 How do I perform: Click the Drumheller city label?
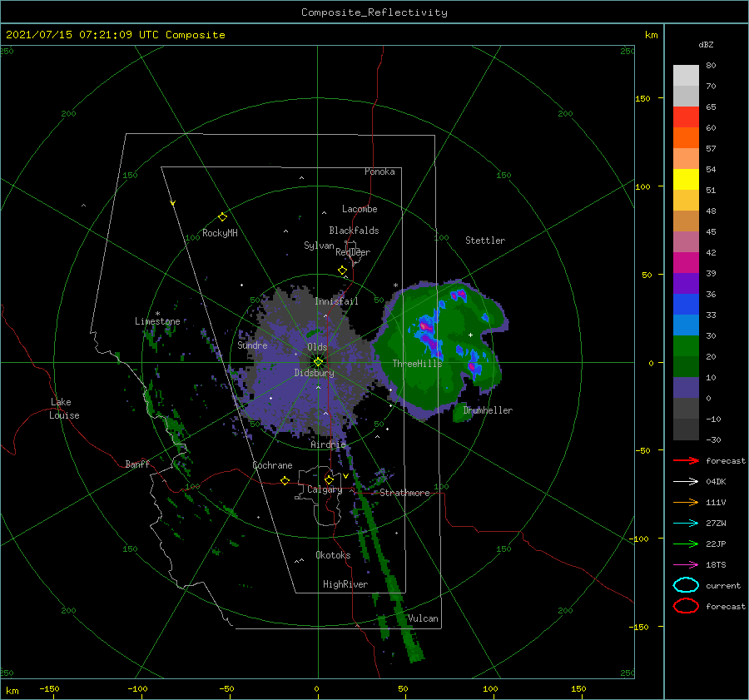point(488,410)
